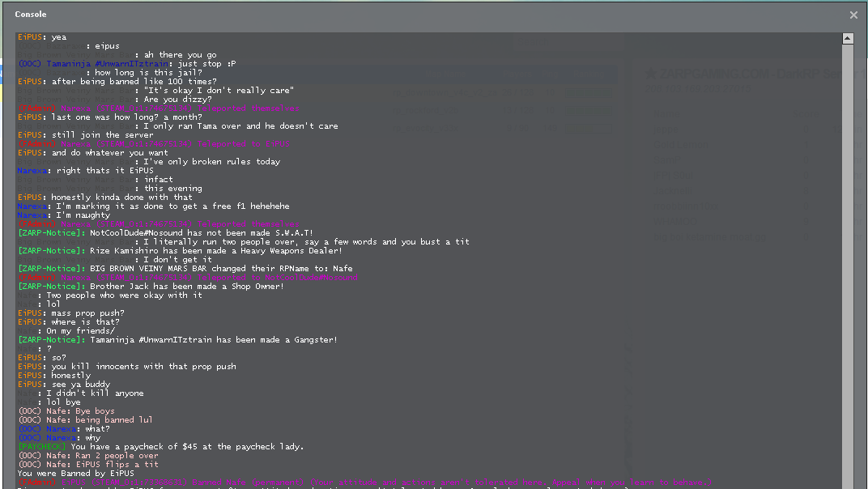
Task: Click the 'Console' window title
Action: click(x=31, y=15)
